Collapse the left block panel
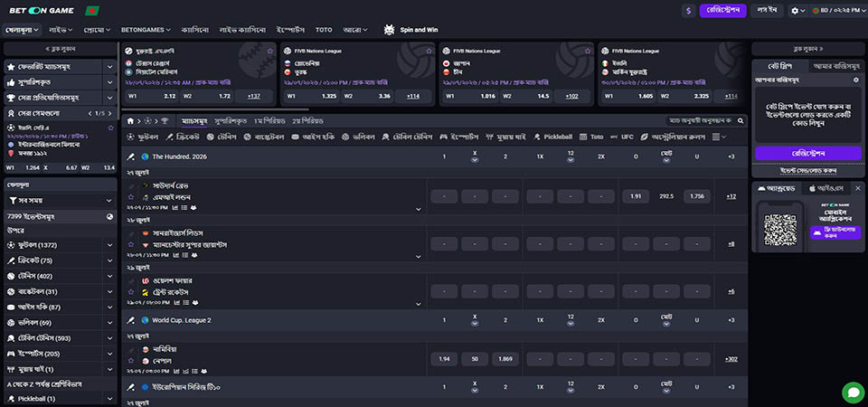The image size is (868, 407). pyautogui.click(x=61, y=49)
